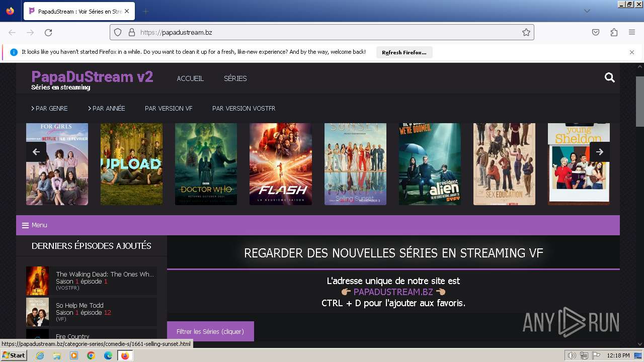Click Filtrer les Séries button

(x=210, y=331)
